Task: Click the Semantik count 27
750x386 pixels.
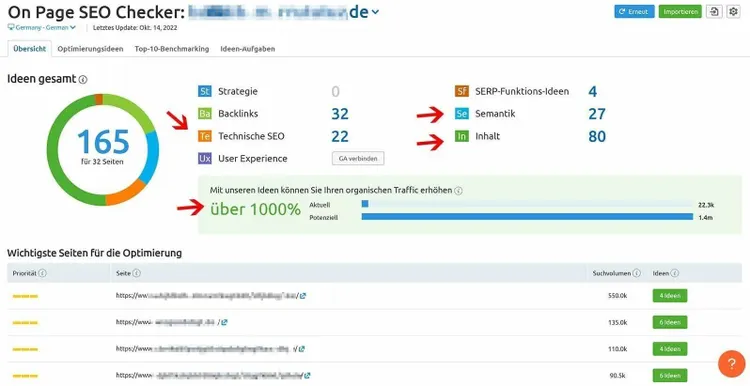Action: click(597, 114)
